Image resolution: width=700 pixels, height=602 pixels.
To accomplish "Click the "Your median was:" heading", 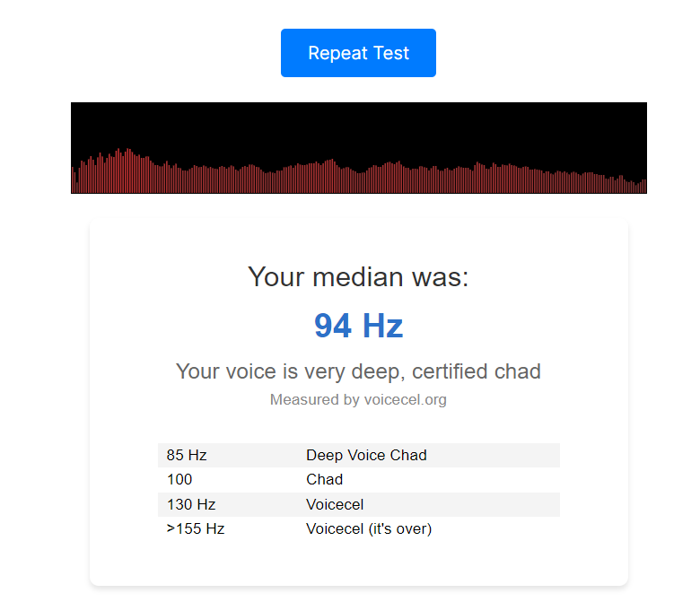I will 358,277.
